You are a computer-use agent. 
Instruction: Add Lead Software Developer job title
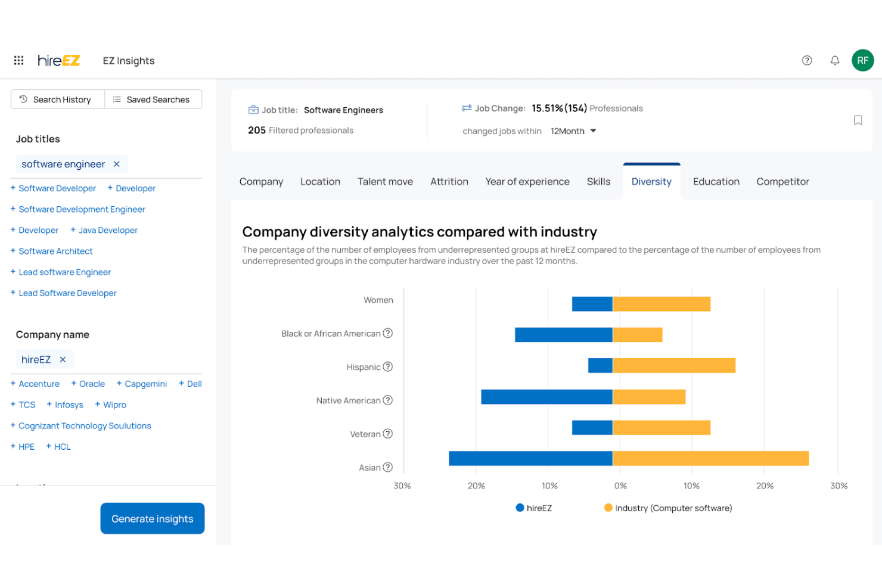click(63, 293)
